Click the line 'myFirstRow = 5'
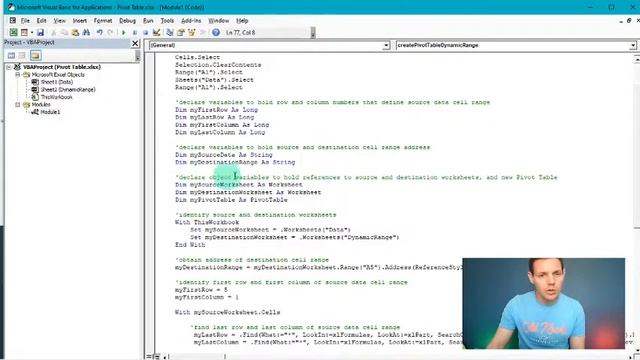640x360 pixels. [x=201, y=290]
